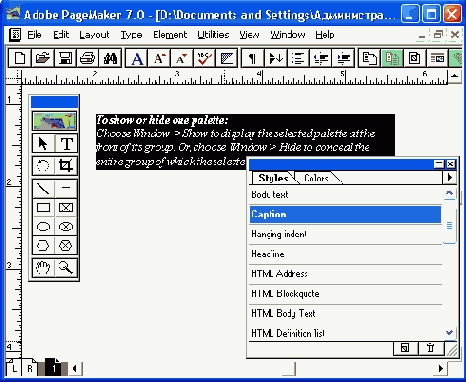The height and width of the screenshot is (382, 466).
Task: Open the View menu
Action: (x=249, y=35)
